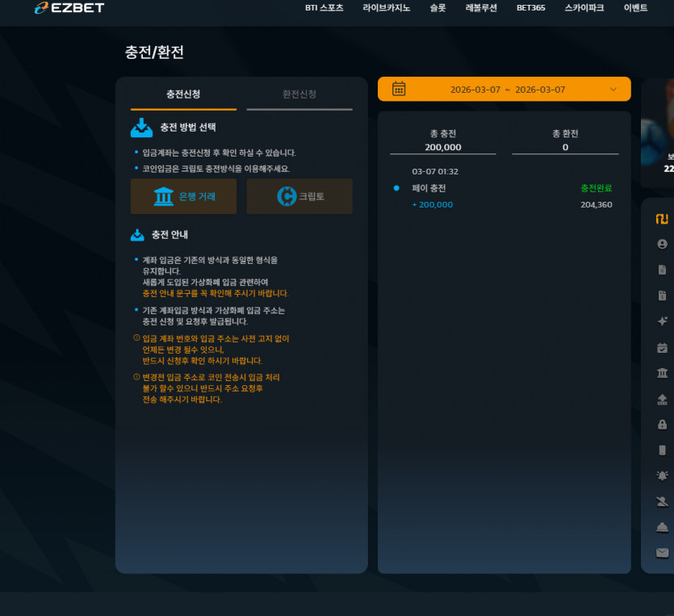Viewport: 674px width, 616px height.
Task: Open the orange exchange arrows sidebar icon
Action: (662, 219)
